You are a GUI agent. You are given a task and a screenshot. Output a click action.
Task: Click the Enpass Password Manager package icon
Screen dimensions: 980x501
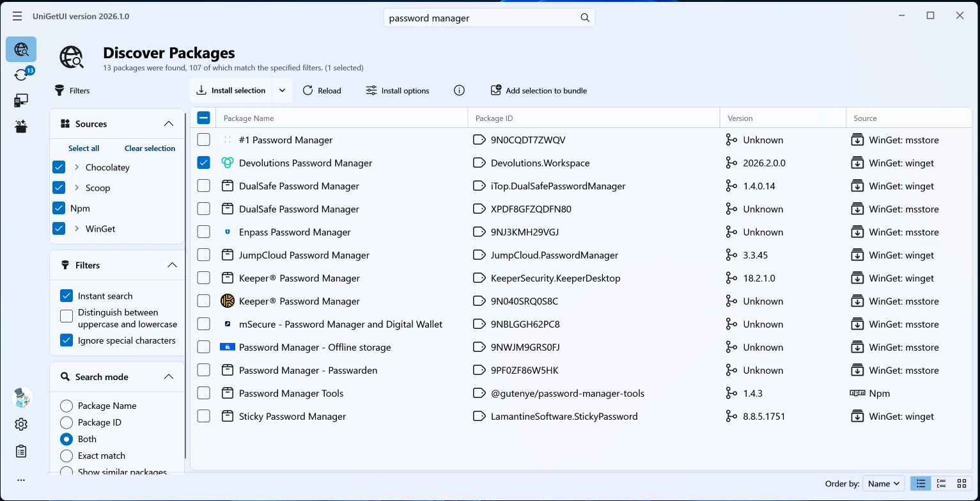[x=227, y=232]
